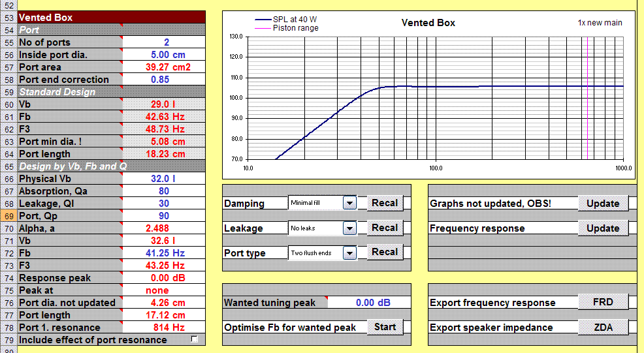This screenshot has height=353, width=644.
Task: Click the Peak at none value
Action: tap(164, 290)
